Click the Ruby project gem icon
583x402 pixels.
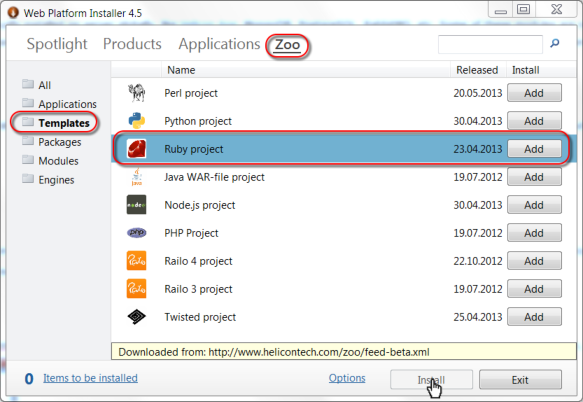click(x=136, y=149)
